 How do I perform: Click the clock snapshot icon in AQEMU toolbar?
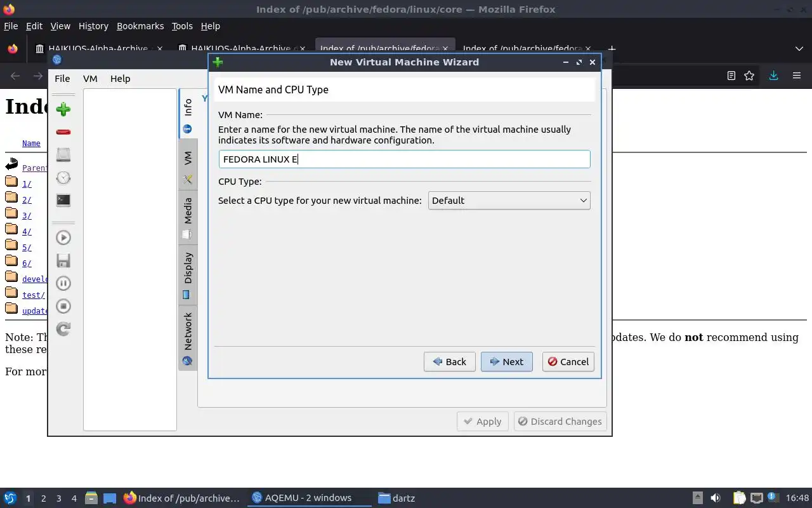63,178
